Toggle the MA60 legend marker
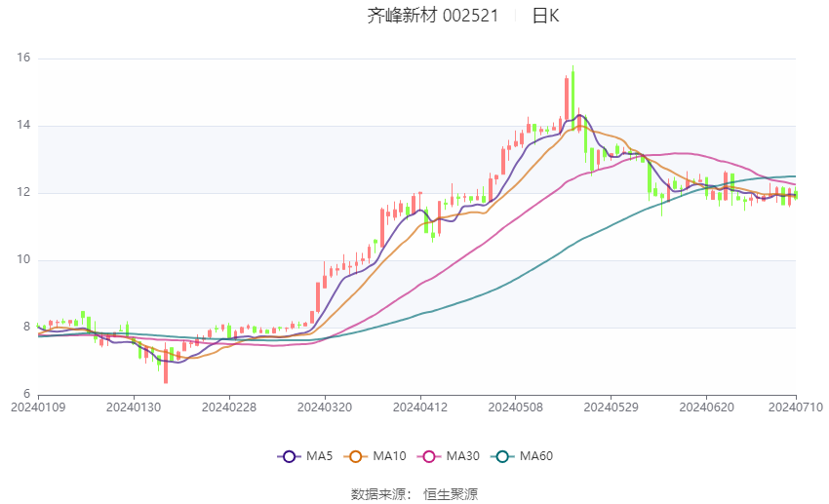This screenshot has height=504, width=829. click(x=503, y=456)
